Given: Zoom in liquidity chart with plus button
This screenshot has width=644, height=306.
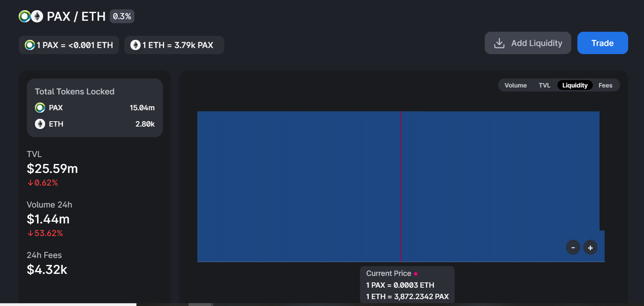Looking at the screenshot, I should click(590, 247).
